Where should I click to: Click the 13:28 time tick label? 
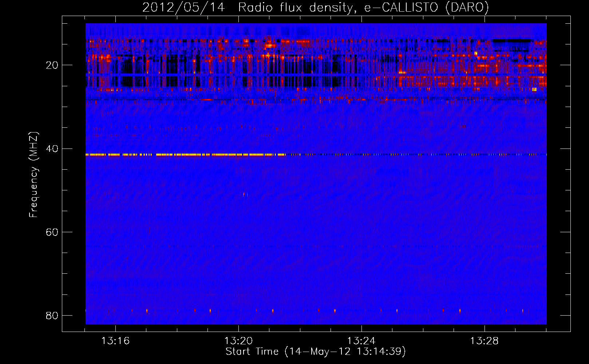[x=485, y=341]
